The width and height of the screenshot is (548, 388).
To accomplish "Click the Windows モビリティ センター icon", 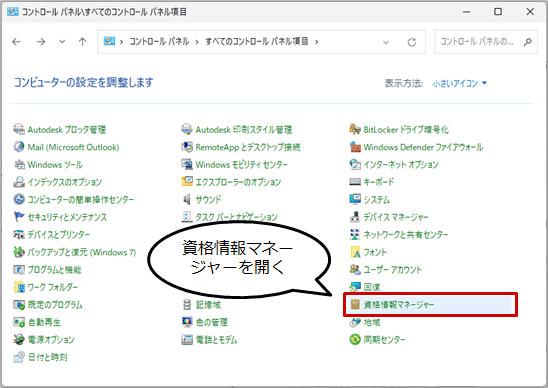I will click(187, 164).
